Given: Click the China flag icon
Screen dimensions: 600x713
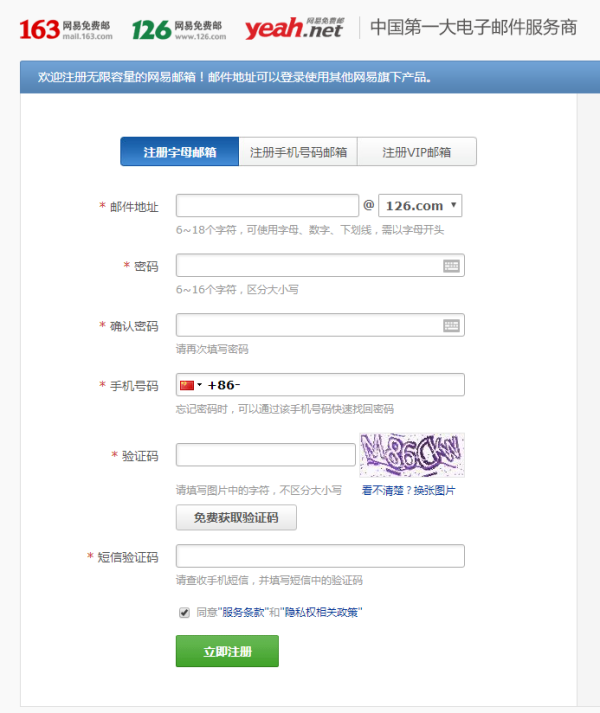Looking at the screenshot, I should (186, 385).
